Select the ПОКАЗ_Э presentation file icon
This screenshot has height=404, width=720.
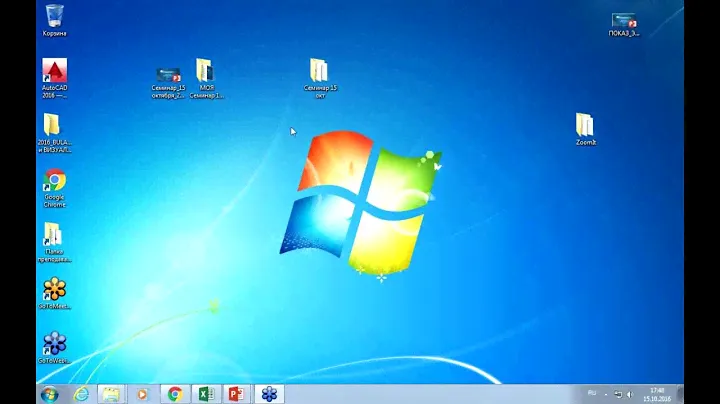(624, 20)
